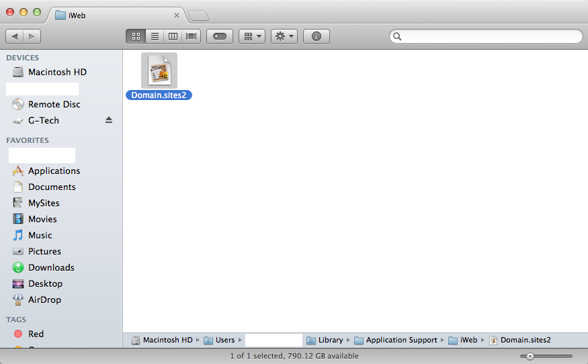Switch to list view
588x364 pixels.
point(155,36)
